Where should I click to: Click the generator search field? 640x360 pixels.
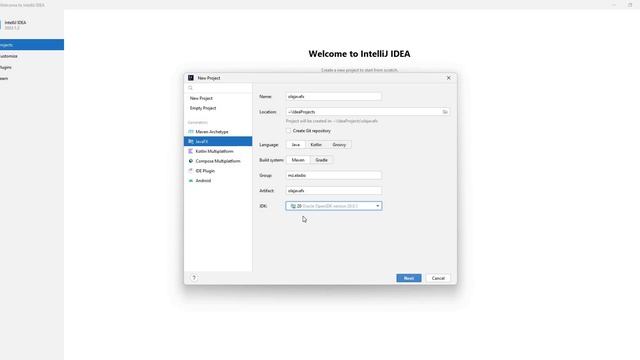(218, 88)
